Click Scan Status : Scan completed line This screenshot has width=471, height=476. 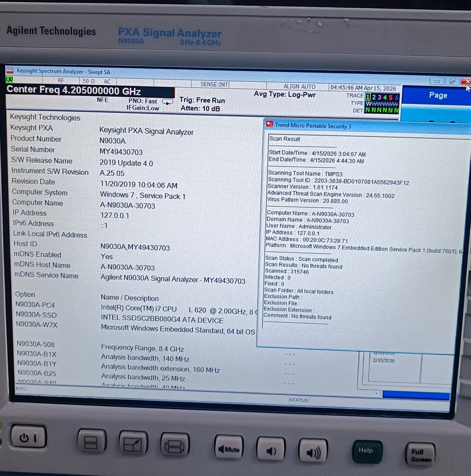[x=302, y=259]
